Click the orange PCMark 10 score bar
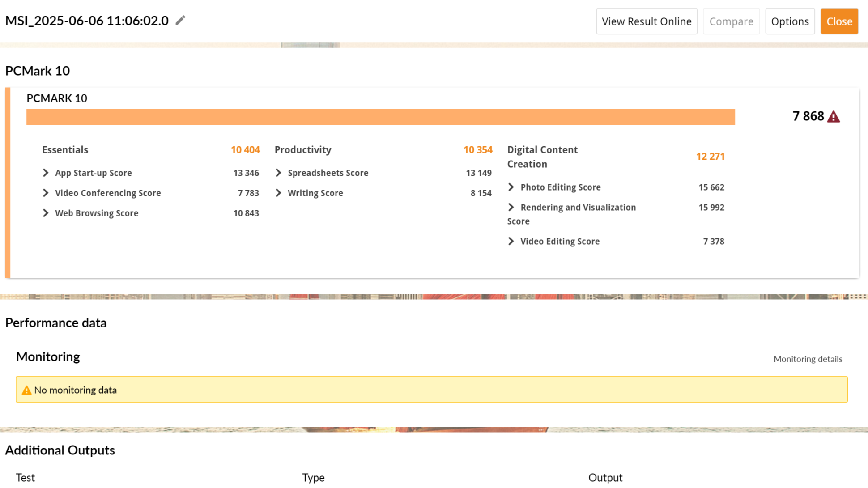 pos(381,117)
